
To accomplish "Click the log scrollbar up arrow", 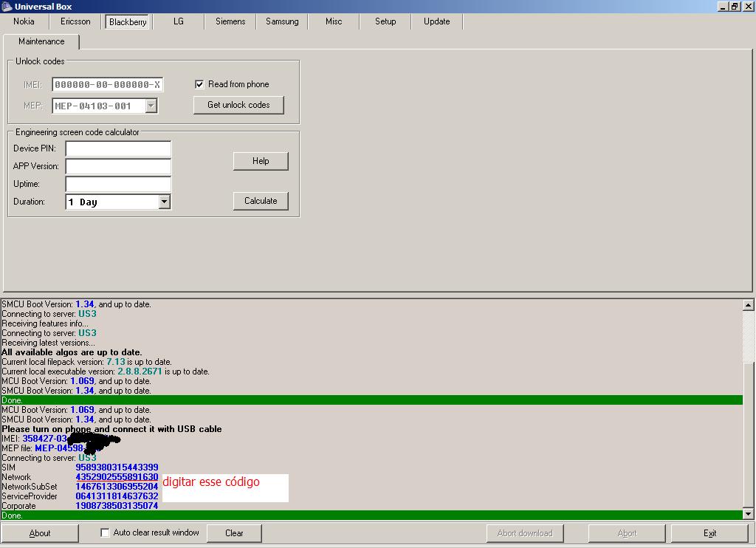I will tap(749, 305).
